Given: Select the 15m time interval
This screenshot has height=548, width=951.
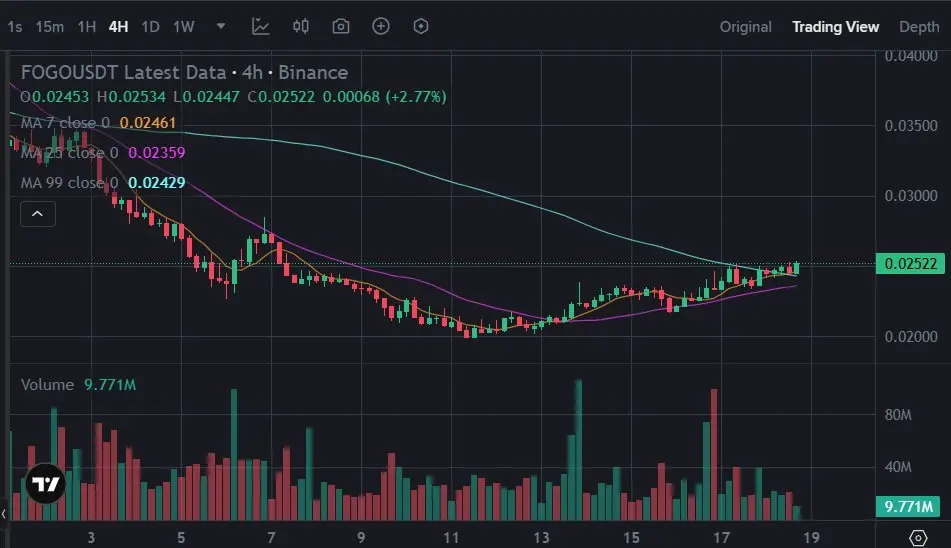Looking at the screenshot, I should [50, 27].
